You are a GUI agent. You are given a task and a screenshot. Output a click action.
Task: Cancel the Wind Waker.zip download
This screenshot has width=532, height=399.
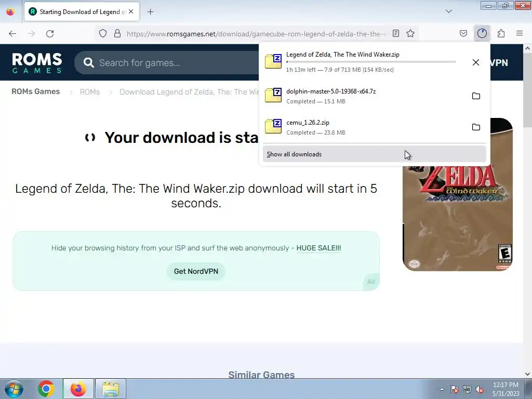476,62
